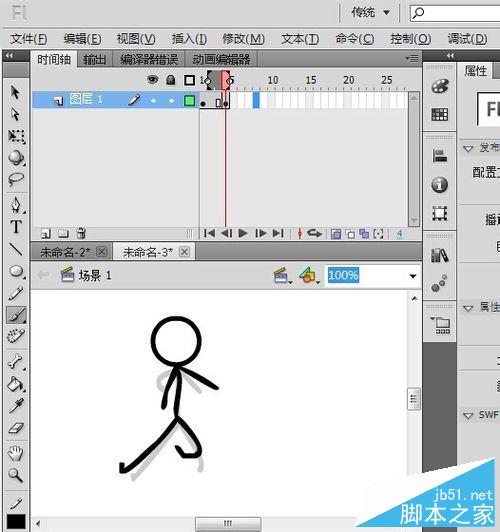Open the Align panel icon

pyautogui.click(x=440, y=156)
